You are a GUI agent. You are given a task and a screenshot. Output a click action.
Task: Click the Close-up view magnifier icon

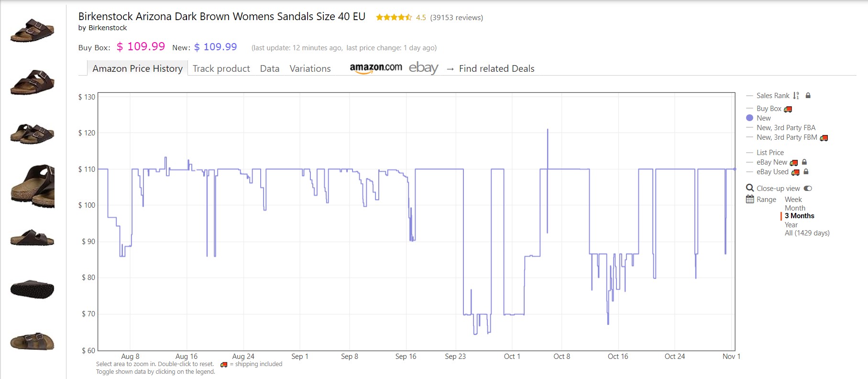pyautogui.click(x=750, y=188)
